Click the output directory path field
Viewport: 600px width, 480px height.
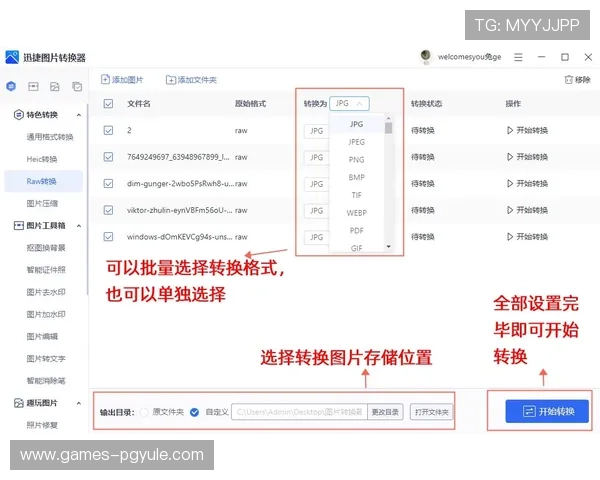tap(299, 412)
